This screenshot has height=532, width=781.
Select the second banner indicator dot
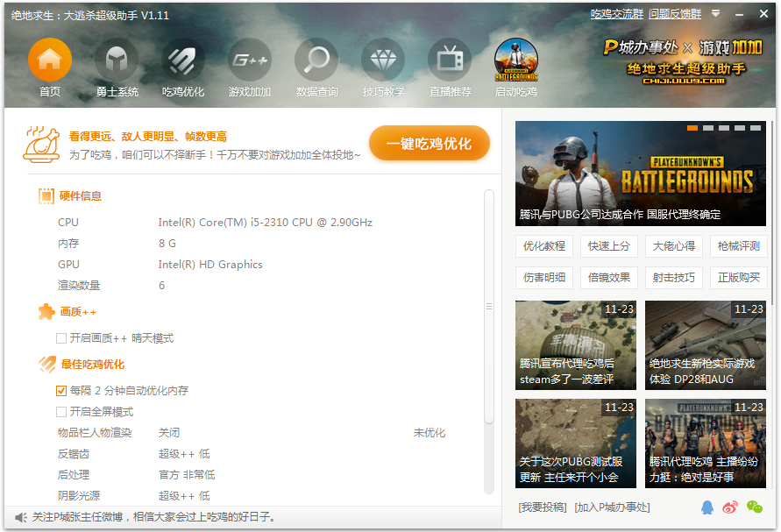(x=708, y=128)
